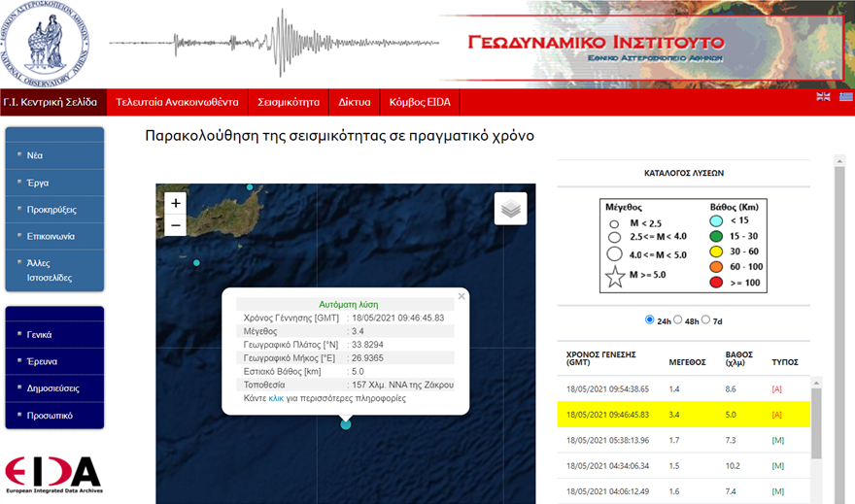Open Νέα in the left sidebar
Viewport: 855px width, 504px height.
35,155
